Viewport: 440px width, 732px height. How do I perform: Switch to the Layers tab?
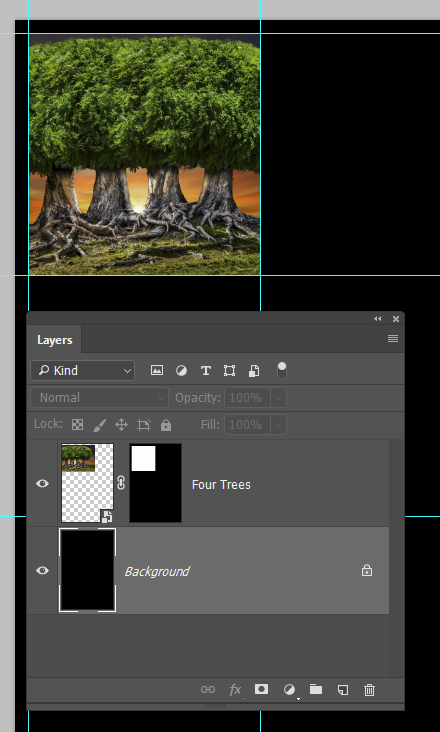pyautogui.click(x=55, y=340)
